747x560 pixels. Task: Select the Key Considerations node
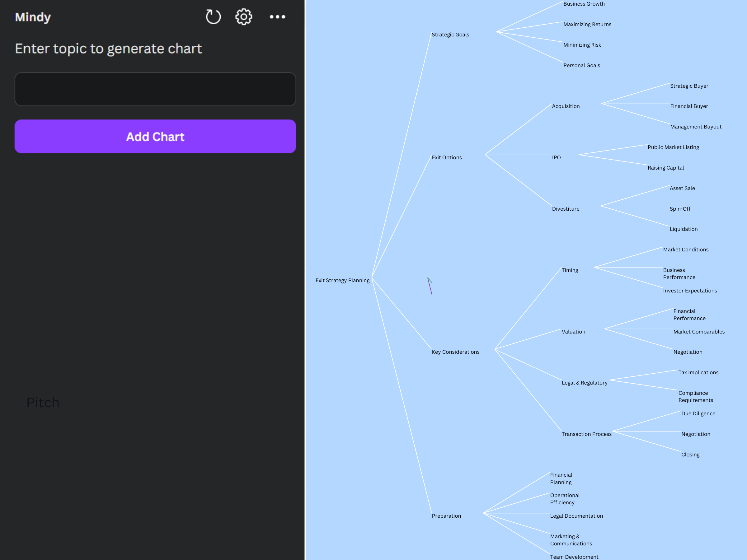455,352
